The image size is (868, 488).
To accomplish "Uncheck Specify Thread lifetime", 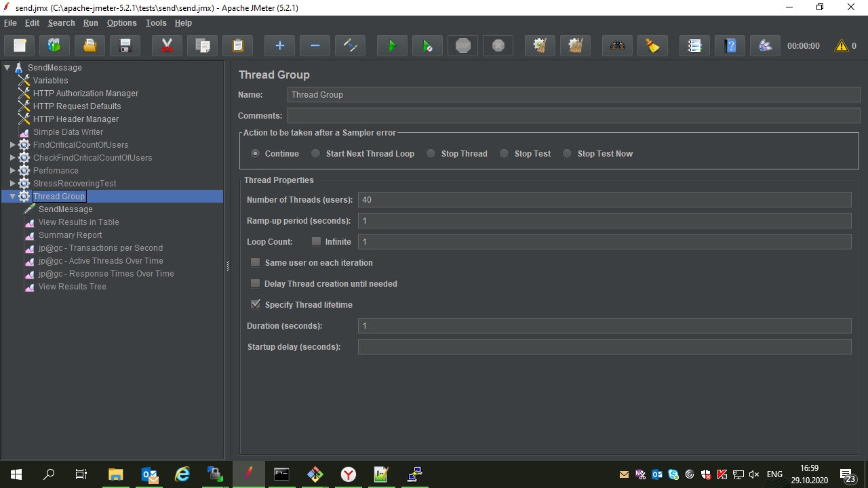I will [256, 305].
